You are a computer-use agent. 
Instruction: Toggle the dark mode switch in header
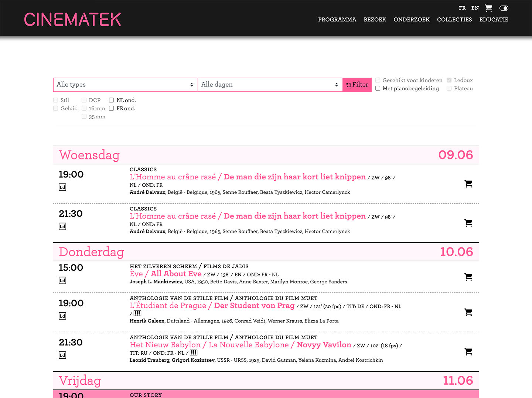click(x=504, y=8)
